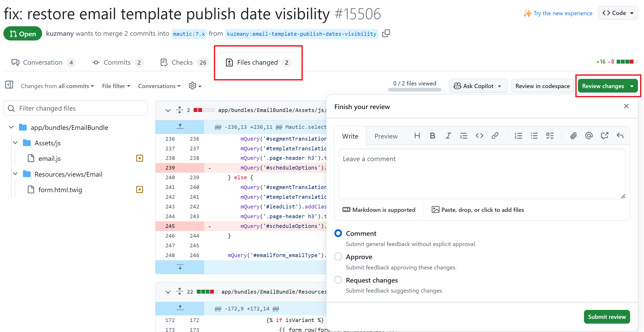Select the Approve radio button
Image resolution: width=644 pixels, height=332 pixels.
tap(338, 256)
